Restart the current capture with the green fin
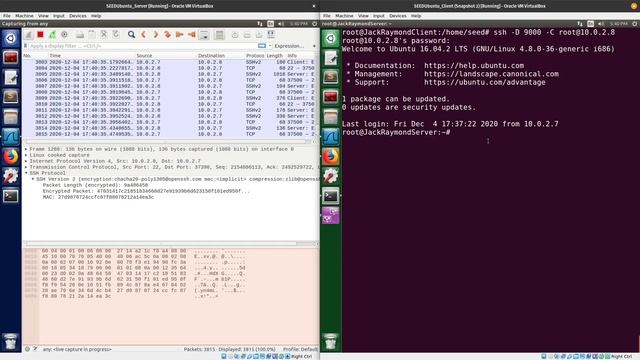Viewport: 640px width, 360px height. coord(52,35)
